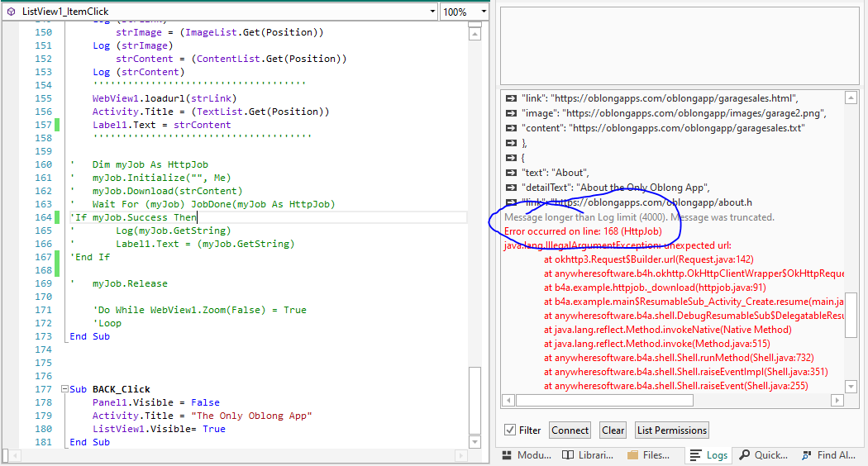
Task: Click the "Shell.runMethod(Shell.java:732)" stack trace line
Action: [x=679, y=358]
